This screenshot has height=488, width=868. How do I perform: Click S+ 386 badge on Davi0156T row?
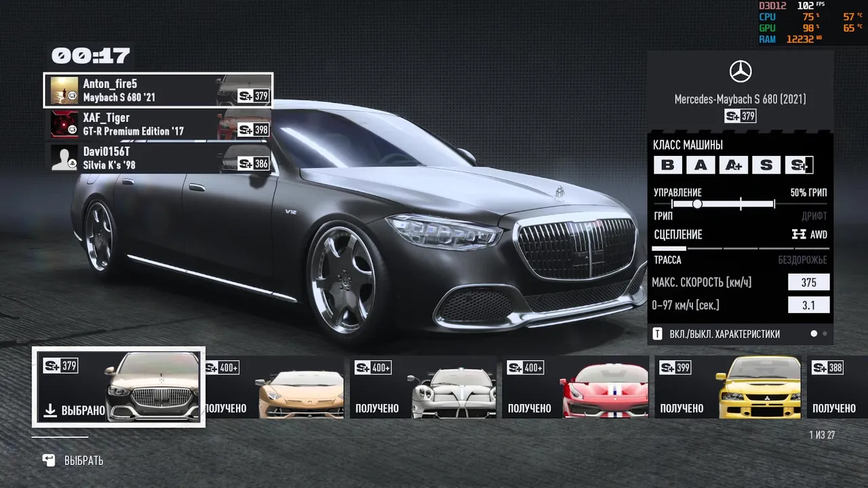[x=254, y=163]
